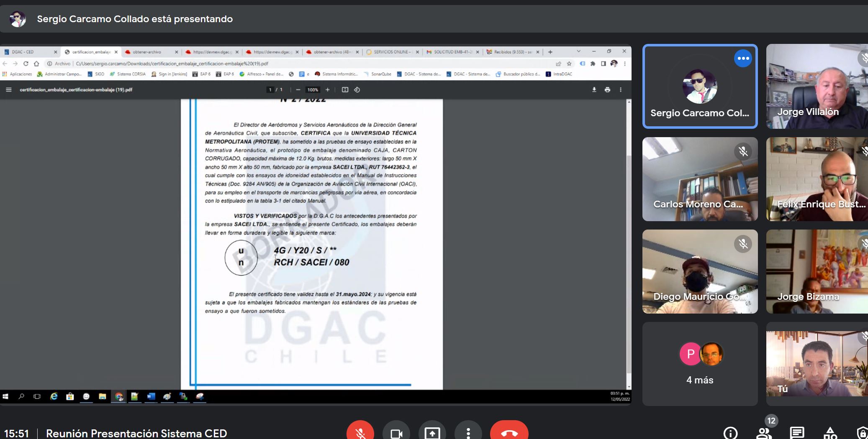Screen dimensions: 868x439
Task: Open the chat panel icon
Action: tap(797, 433)
